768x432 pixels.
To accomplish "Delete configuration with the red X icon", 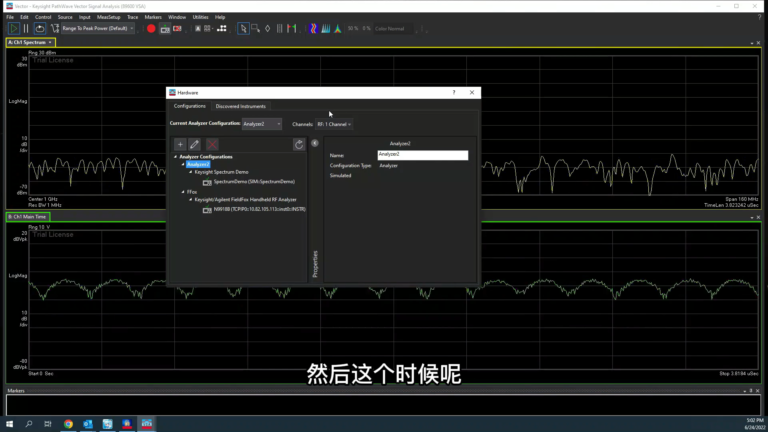I will click(x=212, y=144).
